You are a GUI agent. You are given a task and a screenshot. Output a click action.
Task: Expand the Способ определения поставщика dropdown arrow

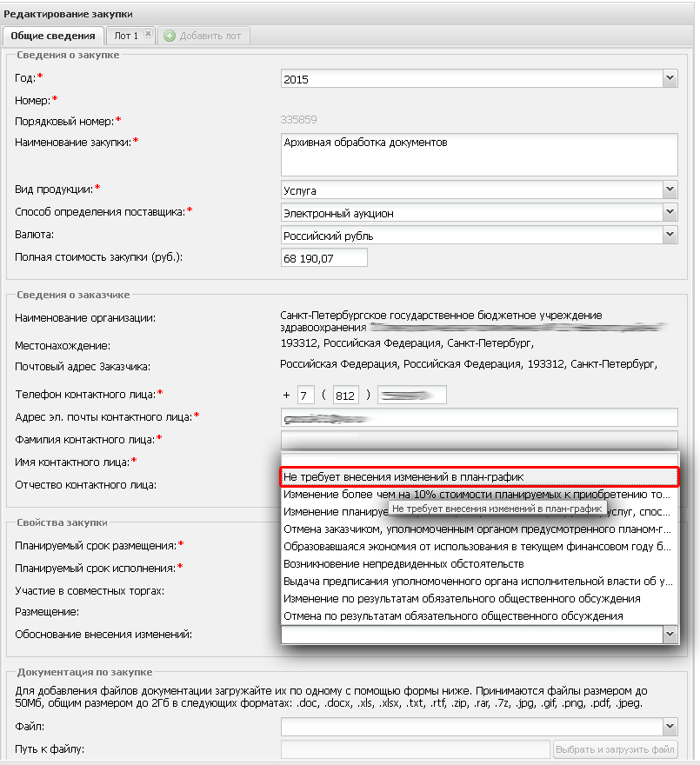tap(670, 212)
